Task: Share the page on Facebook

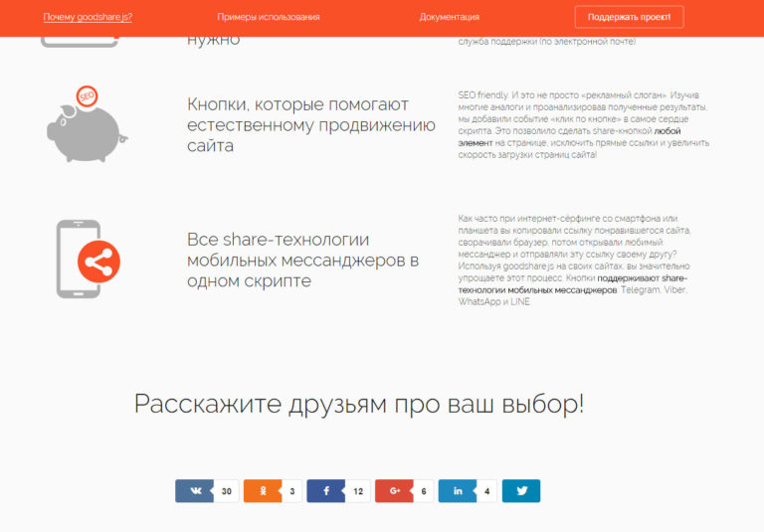Action: [x=324, y=491]
